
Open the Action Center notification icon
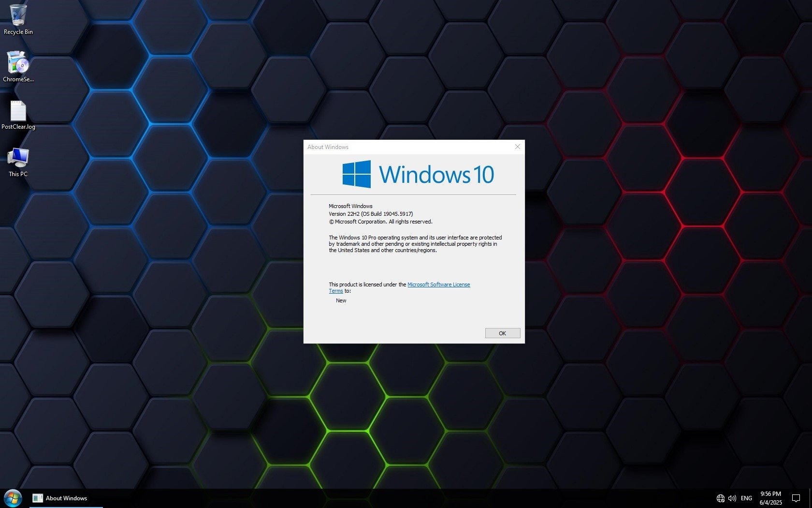coord(796,498)
